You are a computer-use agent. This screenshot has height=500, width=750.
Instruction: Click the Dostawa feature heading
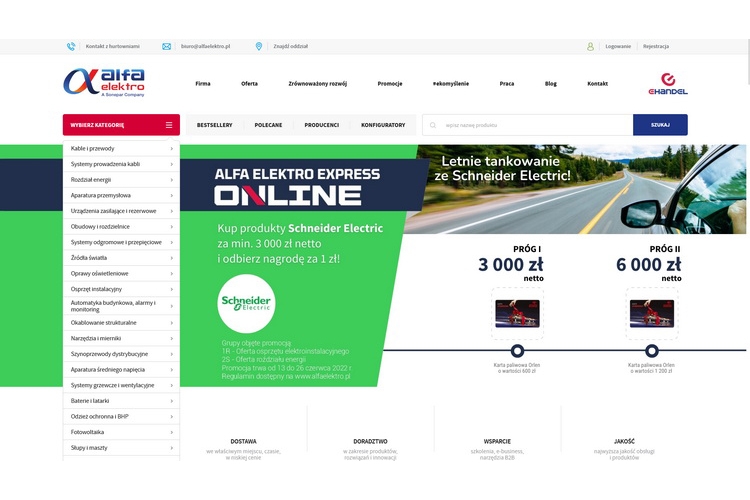243,442
